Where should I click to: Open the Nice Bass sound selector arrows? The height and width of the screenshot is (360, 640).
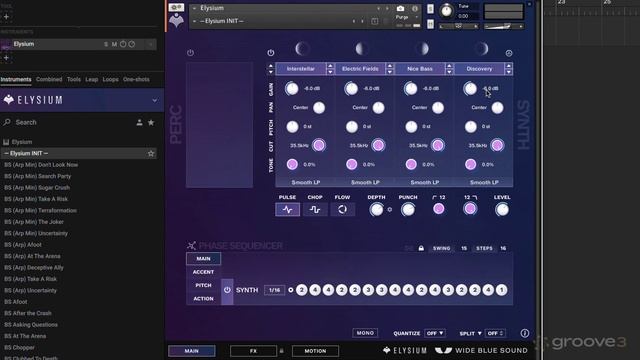pyautogui.click(x=449, y=69)
